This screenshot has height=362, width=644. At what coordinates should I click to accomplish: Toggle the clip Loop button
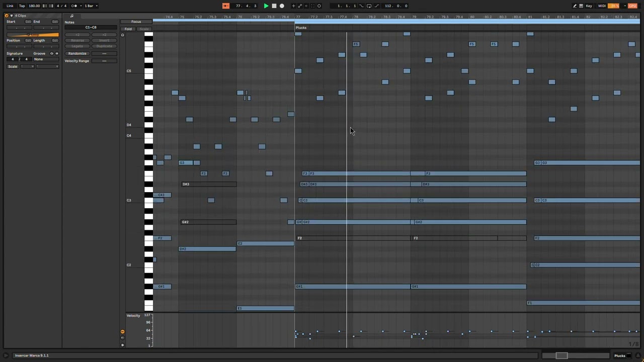click(x=33, y=35)
